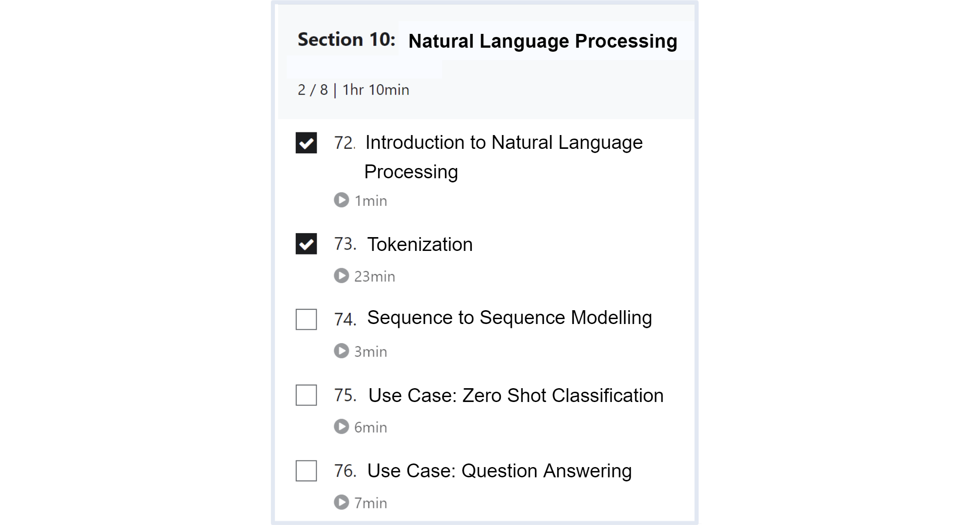This screenshot has width=980, height=525.
Task: Open Sequence to Sequence Modelling lecture
Action: [x=509, y=318]
